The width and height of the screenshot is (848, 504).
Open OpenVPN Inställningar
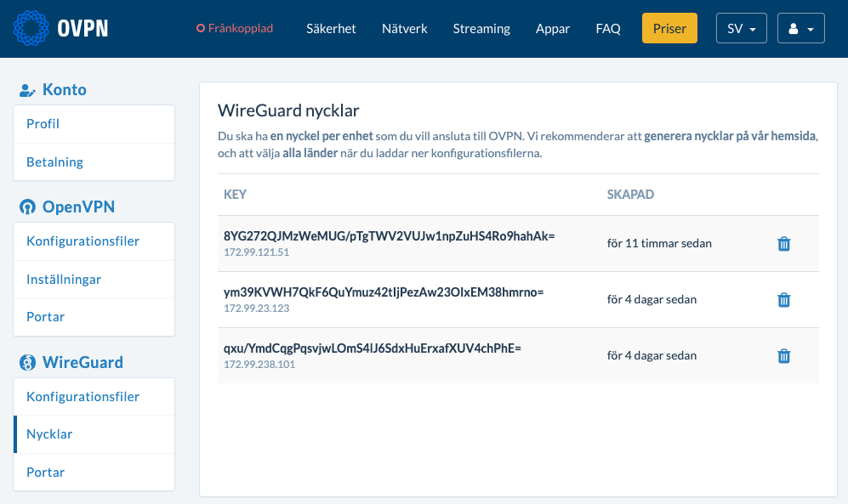pos(94,280)
